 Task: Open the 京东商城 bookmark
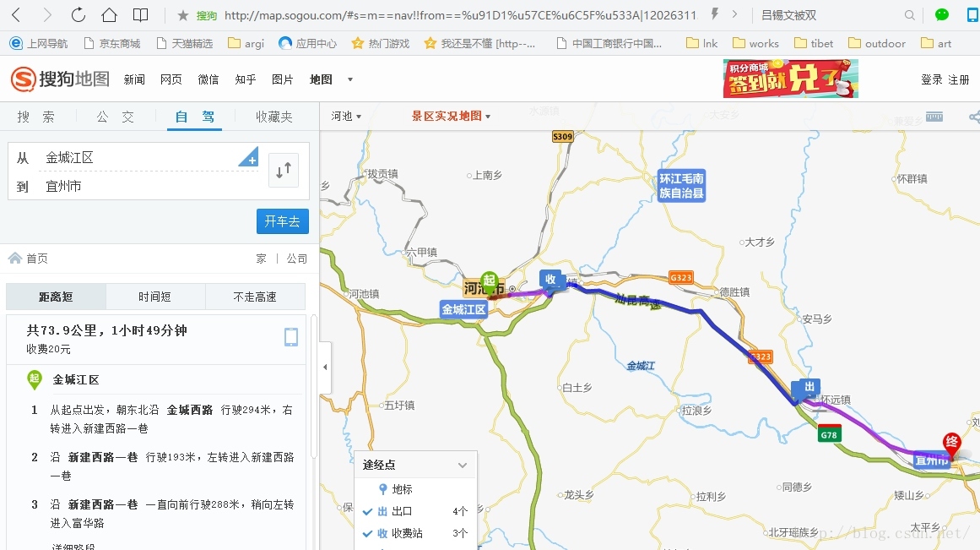click(x=112, y=43)
